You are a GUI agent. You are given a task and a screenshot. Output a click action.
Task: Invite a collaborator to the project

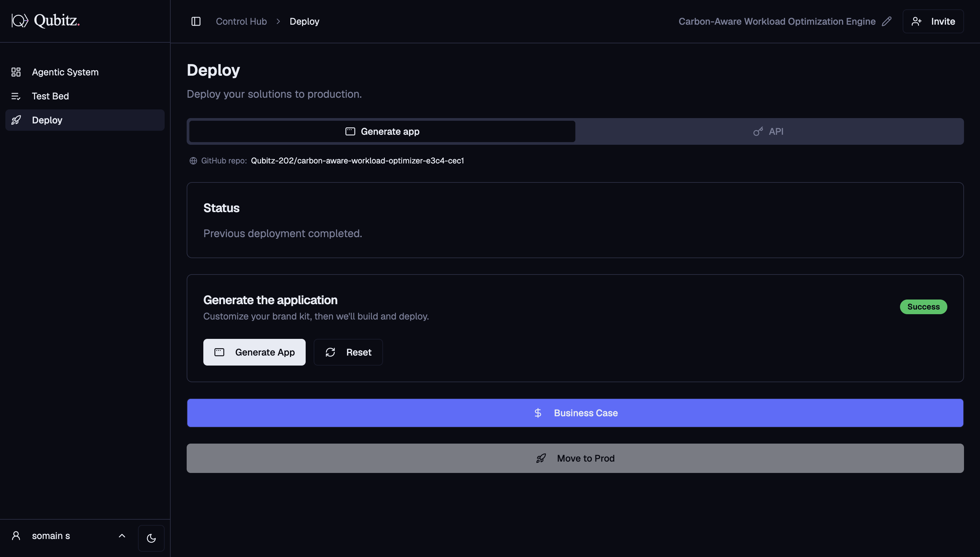click(933, 21)
